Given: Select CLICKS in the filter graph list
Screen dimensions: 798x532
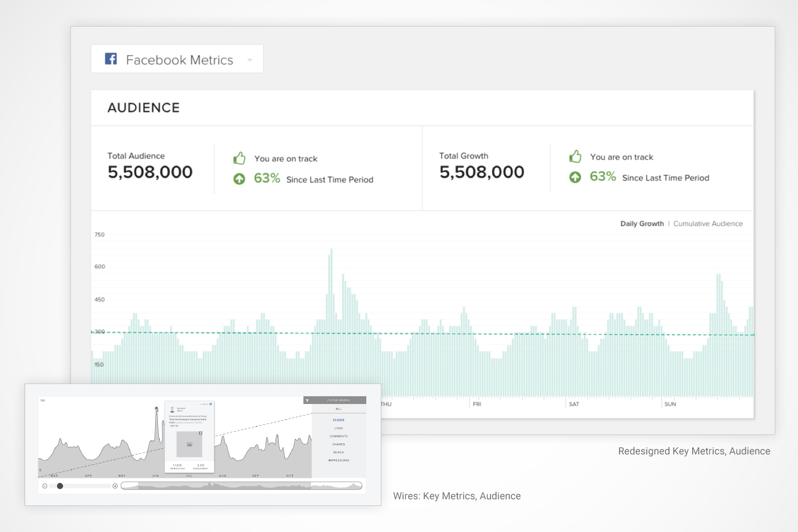Looking at the screenshot, I should (339, 420).
